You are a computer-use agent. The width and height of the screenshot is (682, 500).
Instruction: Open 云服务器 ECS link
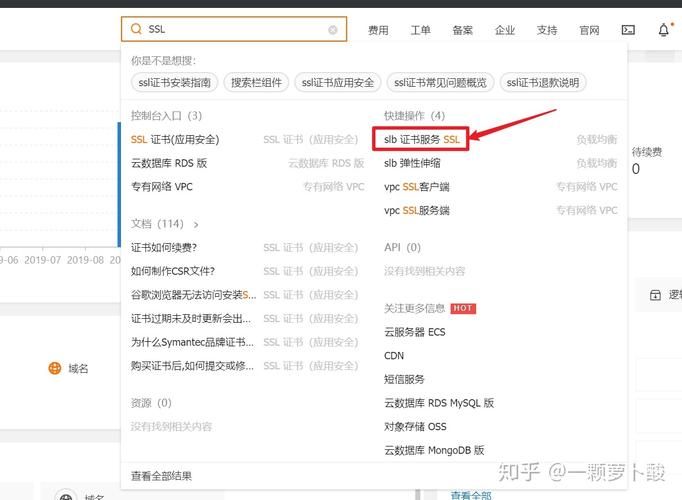tap(415, 332)
